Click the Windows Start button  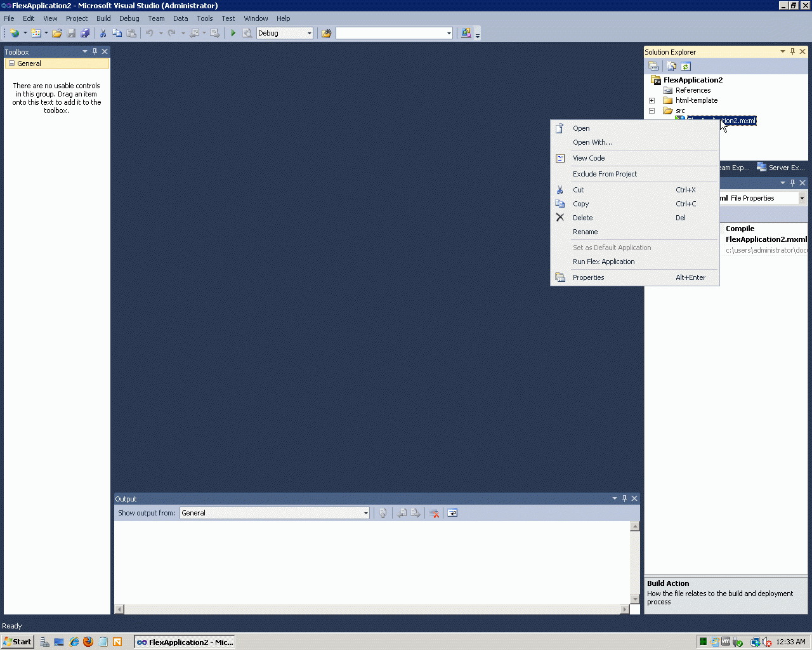tap(17, 642)
